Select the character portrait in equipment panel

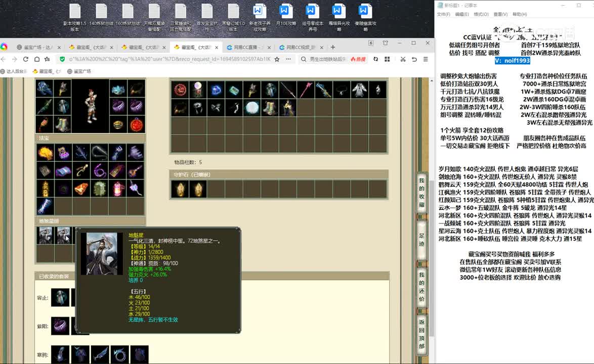90,107
